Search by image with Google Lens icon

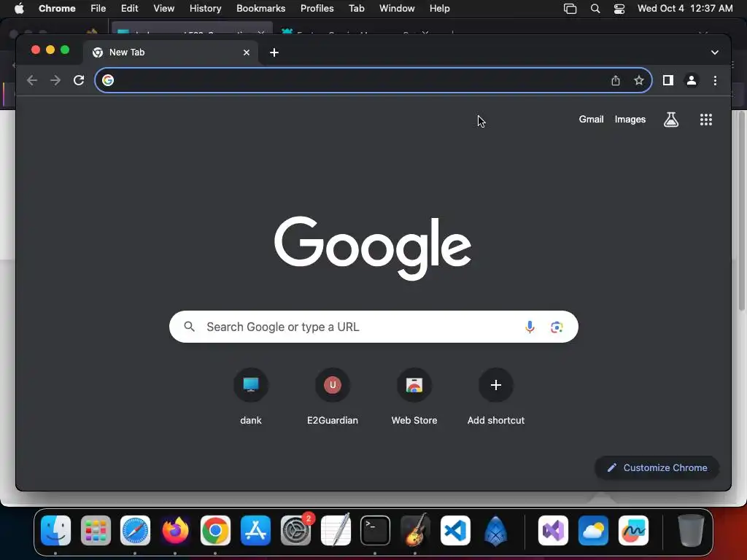(x=557, y=327)
